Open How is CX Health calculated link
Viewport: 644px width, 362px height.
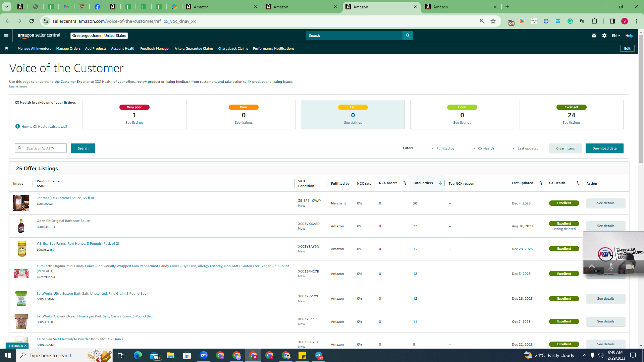[x=44, y=126]
